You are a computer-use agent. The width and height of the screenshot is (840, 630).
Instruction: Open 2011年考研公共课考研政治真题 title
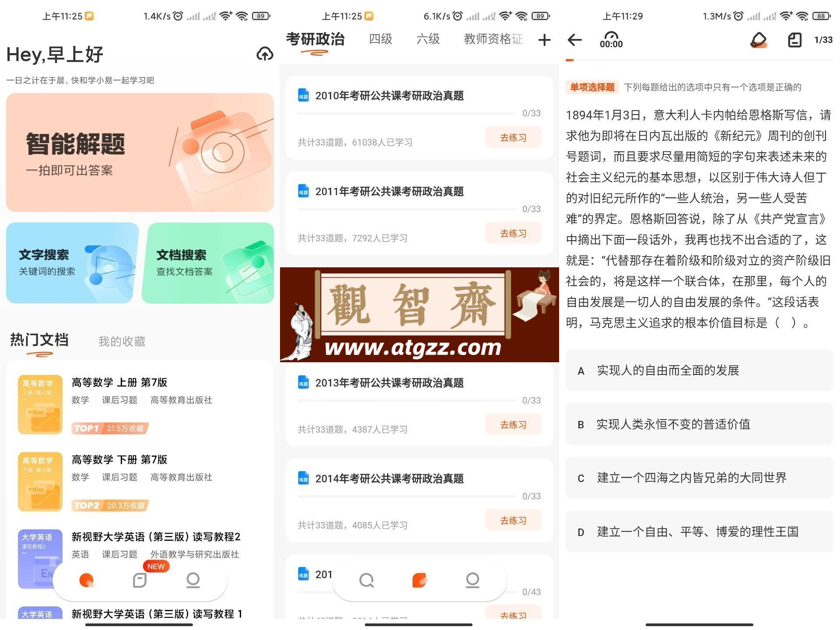(389, 191)
